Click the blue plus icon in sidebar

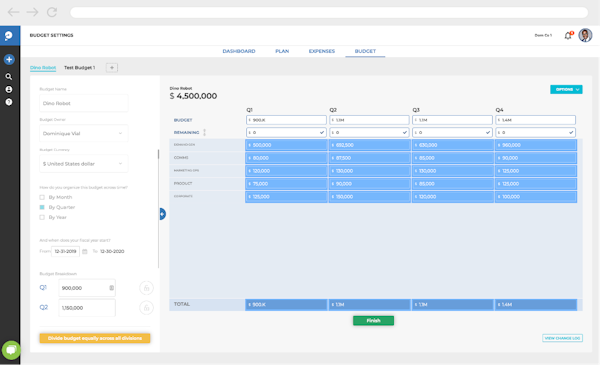click(x=9, y=59)
